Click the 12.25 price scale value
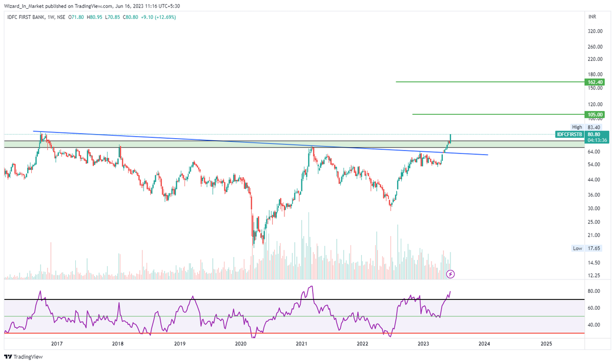The width and height of the screenshot is (615, 364). point(594,275)
